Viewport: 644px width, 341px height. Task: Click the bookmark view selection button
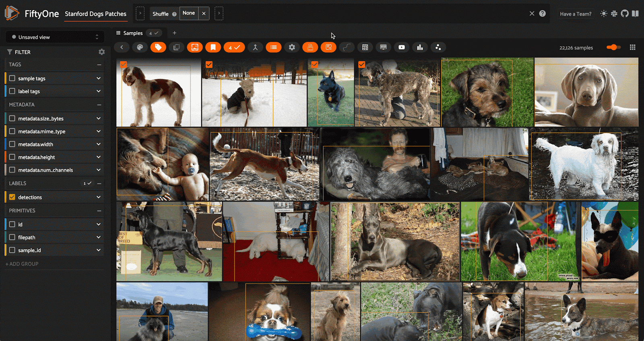click(x=213, y=47)
